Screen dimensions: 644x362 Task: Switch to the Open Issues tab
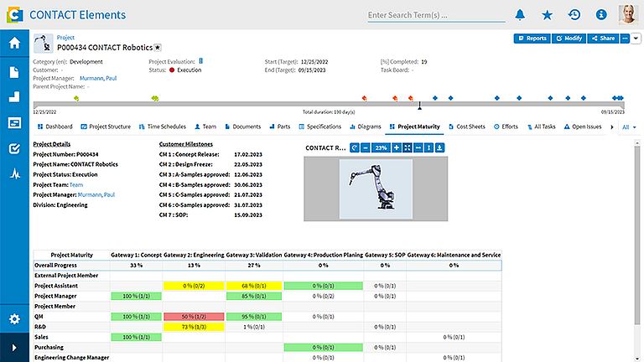click(583, 127)
